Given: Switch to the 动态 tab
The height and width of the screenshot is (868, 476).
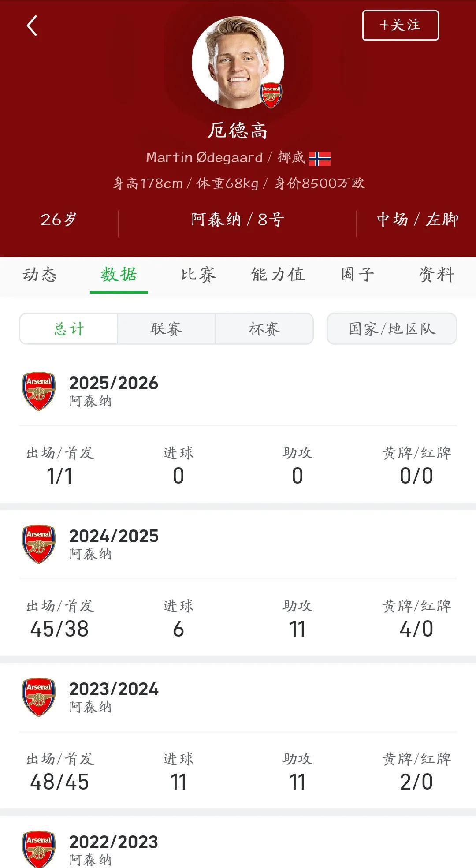Looking at the screenshot, I should pos(40,275).
